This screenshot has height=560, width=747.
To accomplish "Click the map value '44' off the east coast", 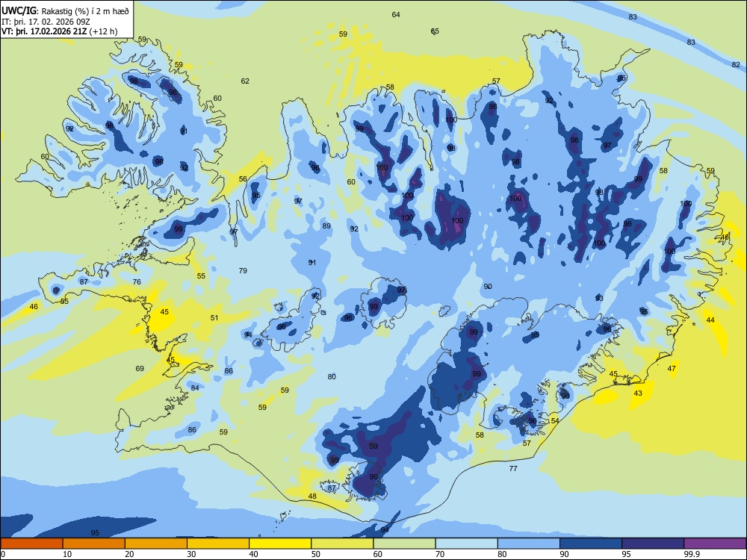I will pos(710,320).
